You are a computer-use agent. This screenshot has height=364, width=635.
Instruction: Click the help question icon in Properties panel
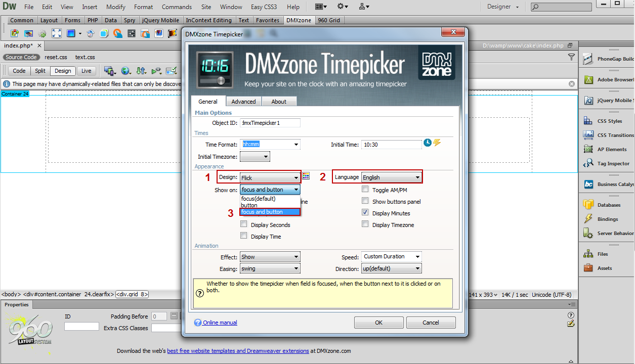(571, 315)
